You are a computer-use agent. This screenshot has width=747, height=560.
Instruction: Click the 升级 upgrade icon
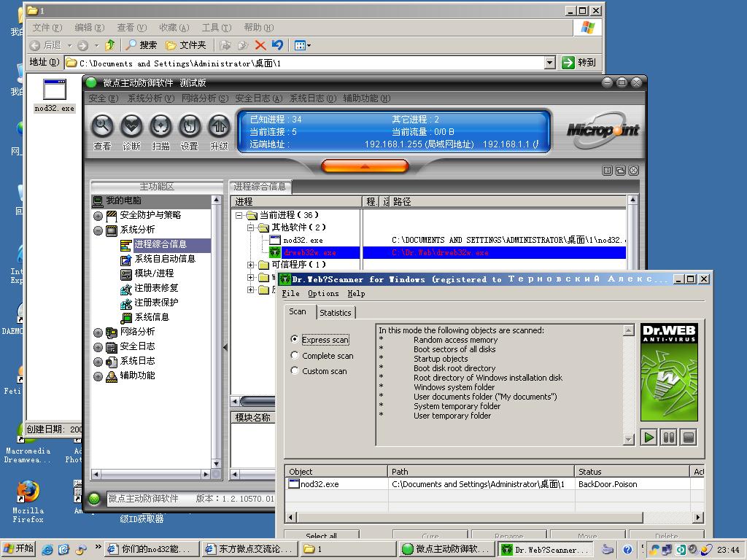click(219, 126)
